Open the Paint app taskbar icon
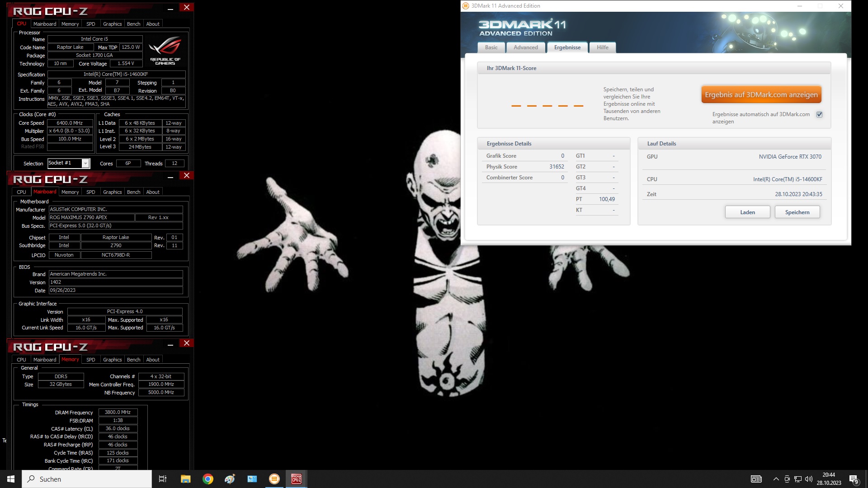The image size is (868, 488). [x=230, y=479]
